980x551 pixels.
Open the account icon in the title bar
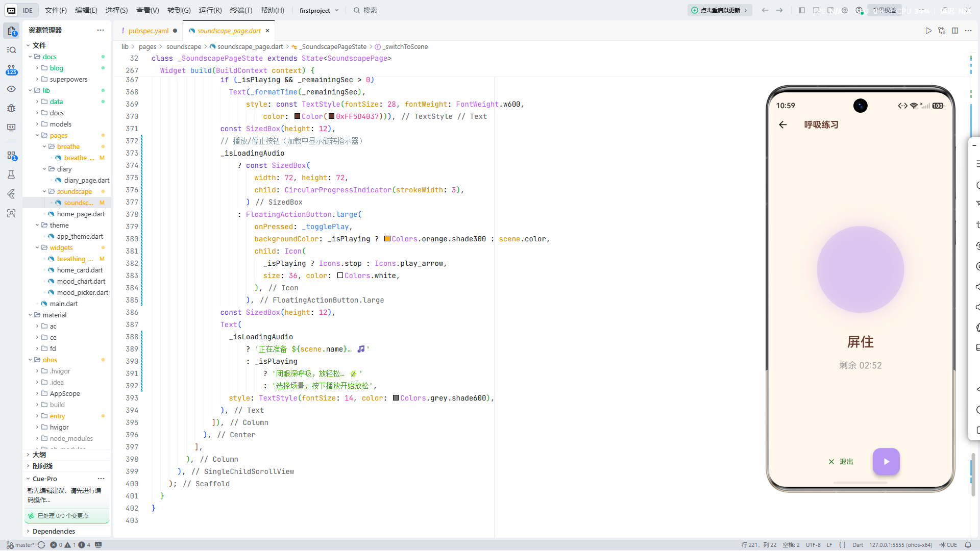859,10
